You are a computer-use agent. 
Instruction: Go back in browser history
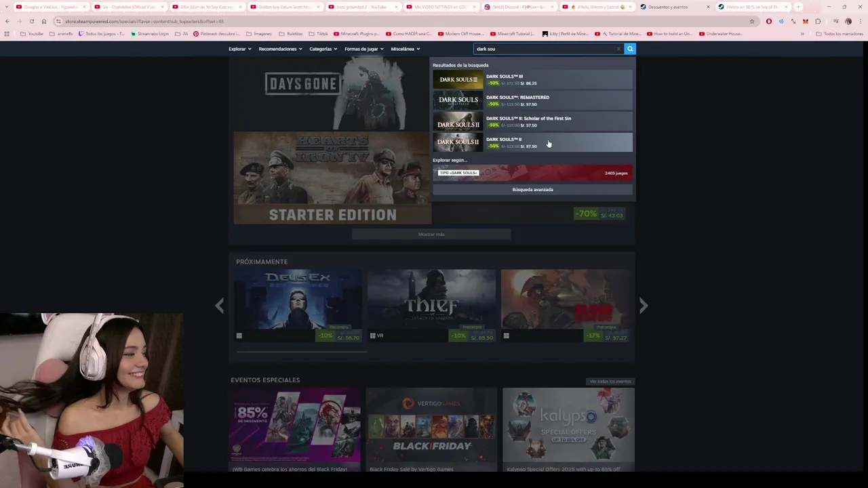(x=7, y=21)
